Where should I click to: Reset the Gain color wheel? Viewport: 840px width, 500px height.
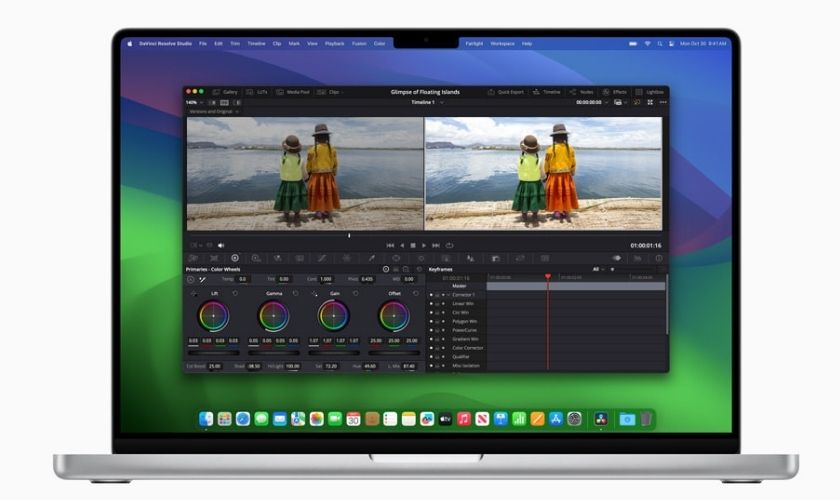click(x=356, y=294)
